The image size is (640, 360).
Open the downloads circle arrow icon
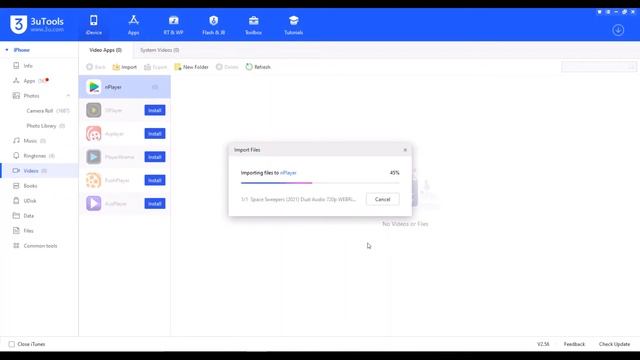click(x=618, y=30)
